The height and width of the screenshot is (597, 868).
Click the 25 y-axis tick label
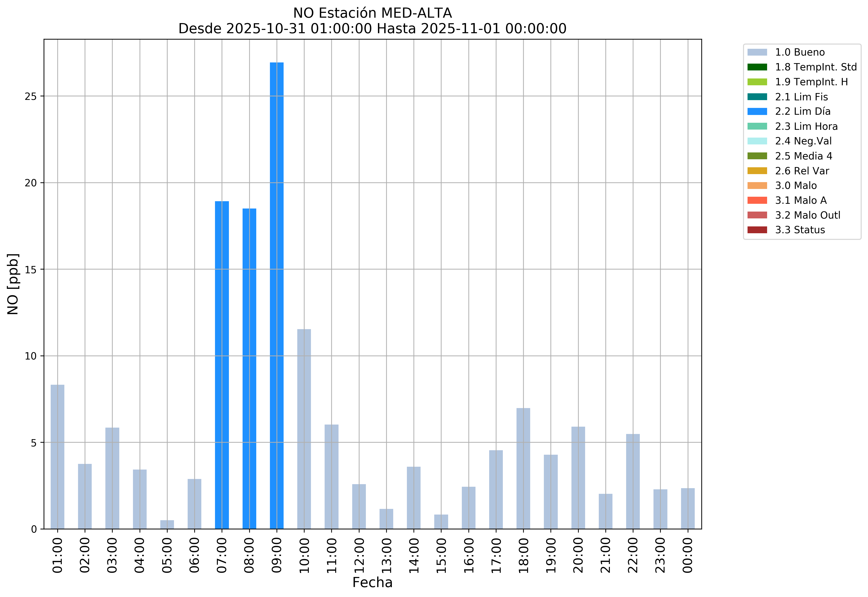pos(31,97)
